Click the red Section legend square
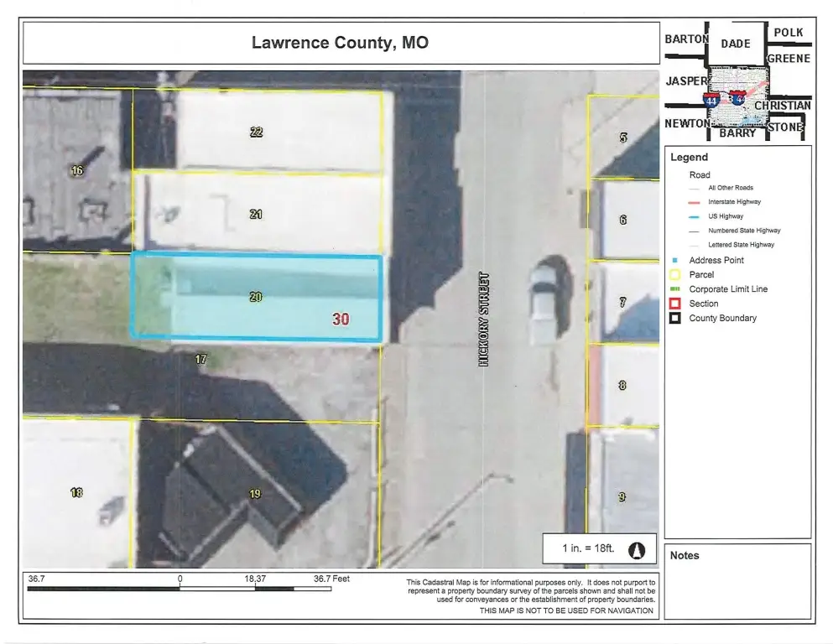The width and height of the screenshot is (833, 644). 674,304
